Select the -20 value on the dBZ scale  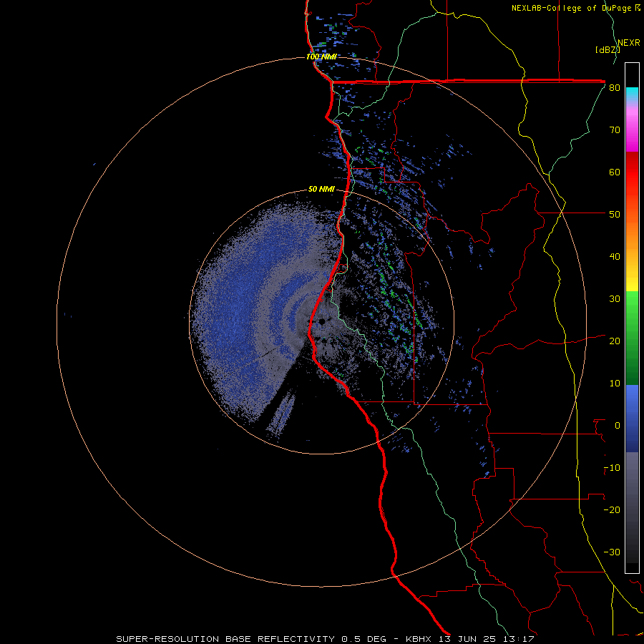tap(612, 510)
